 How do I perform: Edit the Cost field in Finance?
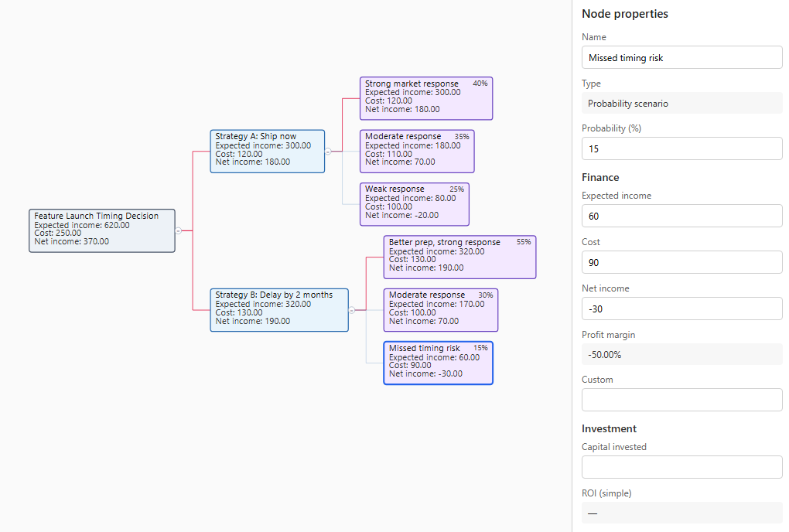point(681,262)
